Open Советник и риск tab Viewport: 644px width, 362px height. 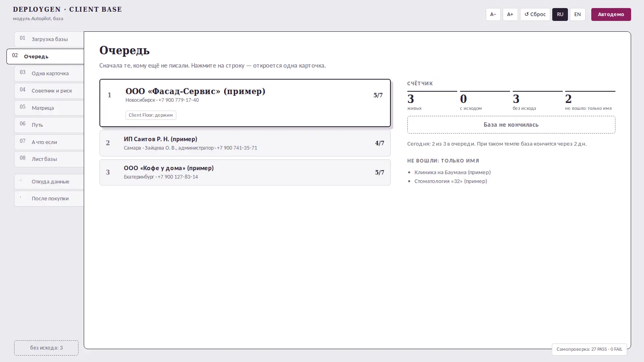tap(49, 91)
